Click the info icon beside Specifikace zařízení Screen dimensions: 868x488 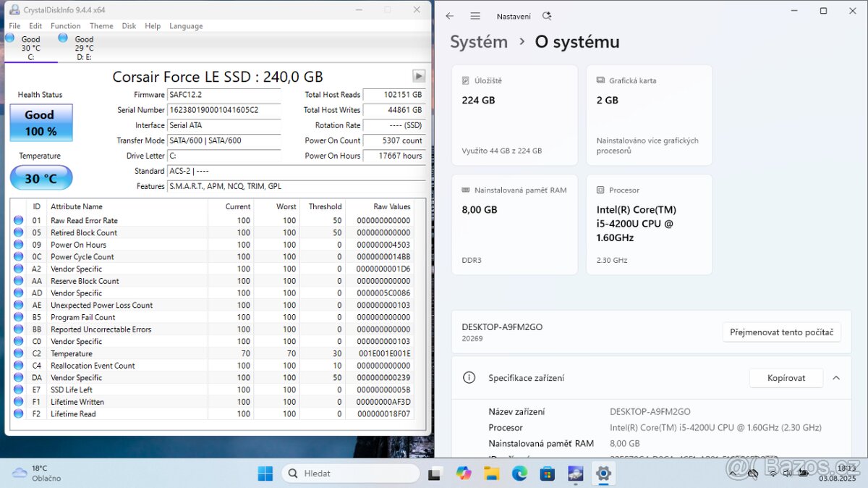click(x=469, y=377)
